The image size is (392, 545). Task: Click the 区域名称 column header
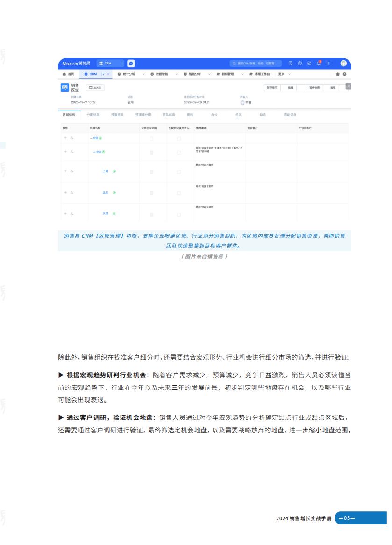click(x=95, y=128)
